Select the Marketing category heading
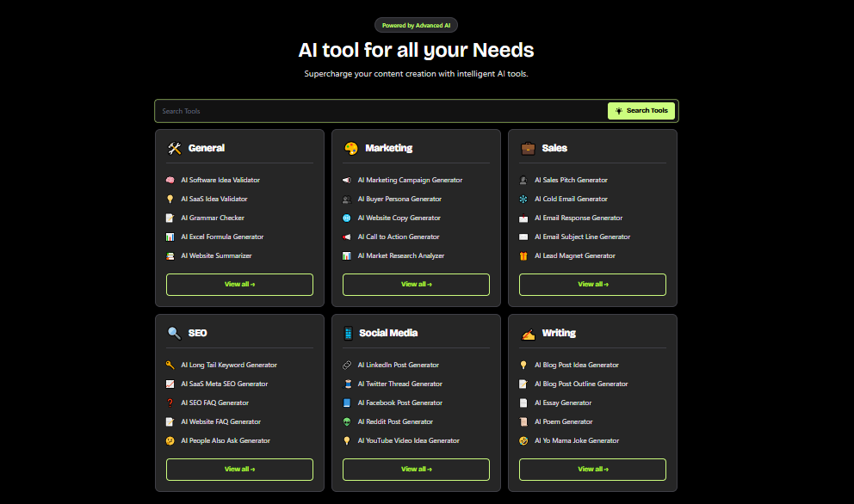The height and width of the screenshot is (504, 854). (389, 148)
